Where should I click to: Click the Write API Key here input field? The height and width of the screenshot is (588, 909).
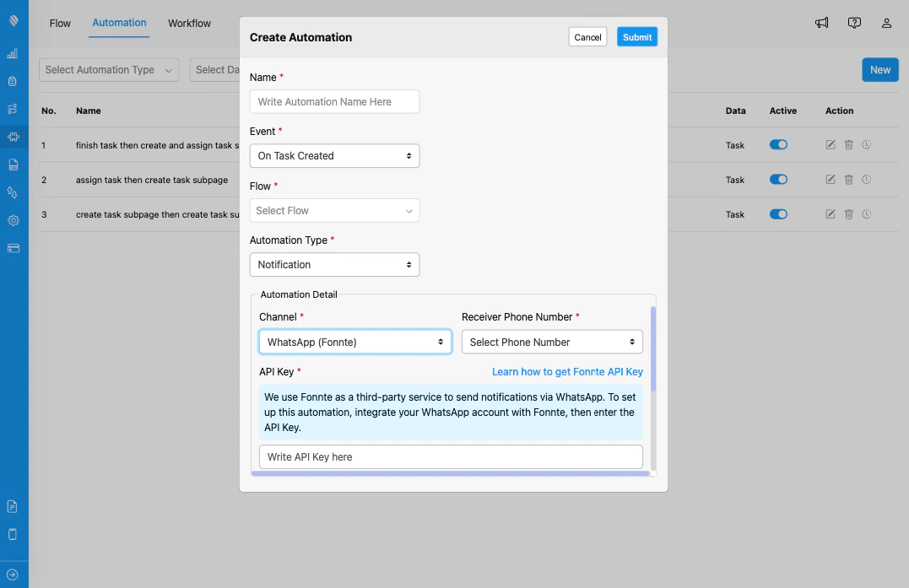point(450,456)
